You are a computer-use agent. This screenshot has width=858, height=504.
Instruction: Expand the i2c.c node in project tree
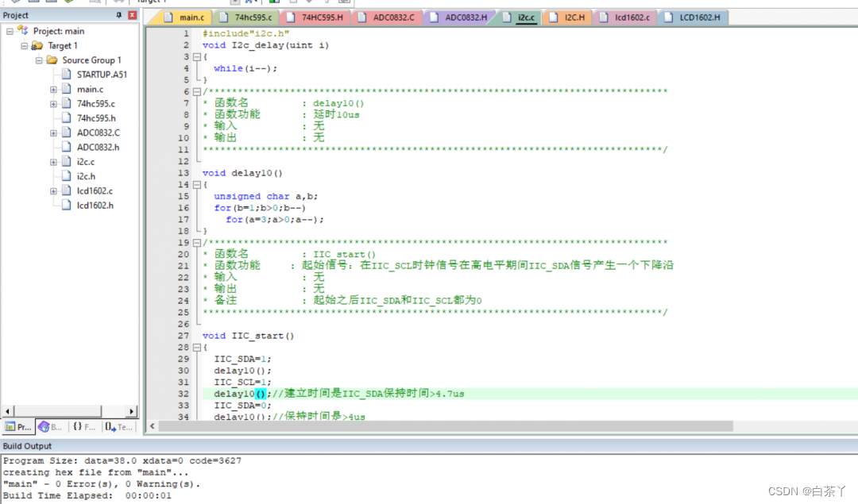(53, 162)
